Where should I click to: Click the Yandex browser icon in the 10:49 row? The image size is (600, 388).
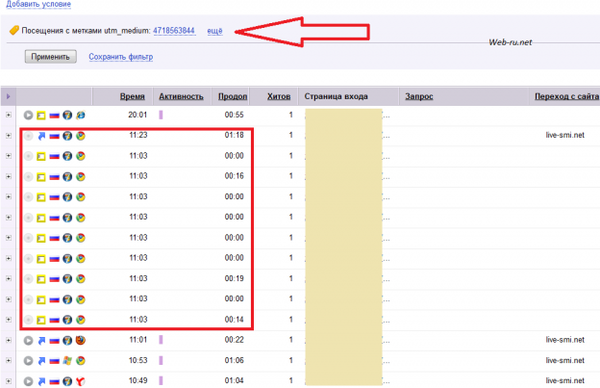tap(80, 381)
